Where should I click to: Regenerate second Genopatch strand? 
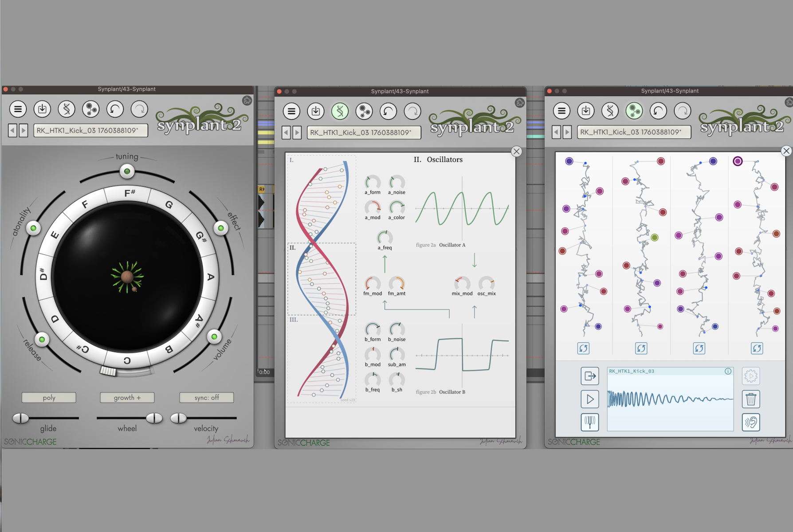pyautogui.click(x=641, y=348)
